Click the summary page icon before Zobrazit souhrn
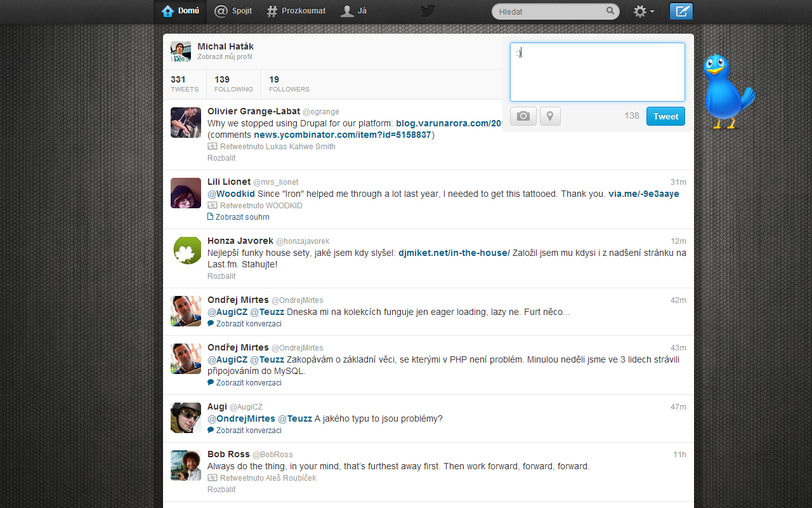 pos(211,217)
